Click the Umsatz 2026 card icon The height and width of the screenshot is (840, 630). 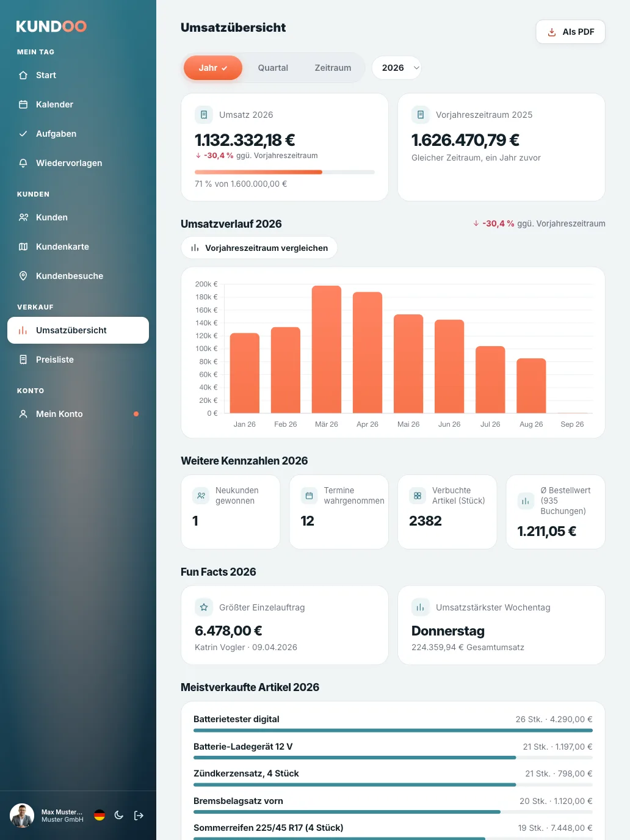pyautogui.click(x=204, y=115)
